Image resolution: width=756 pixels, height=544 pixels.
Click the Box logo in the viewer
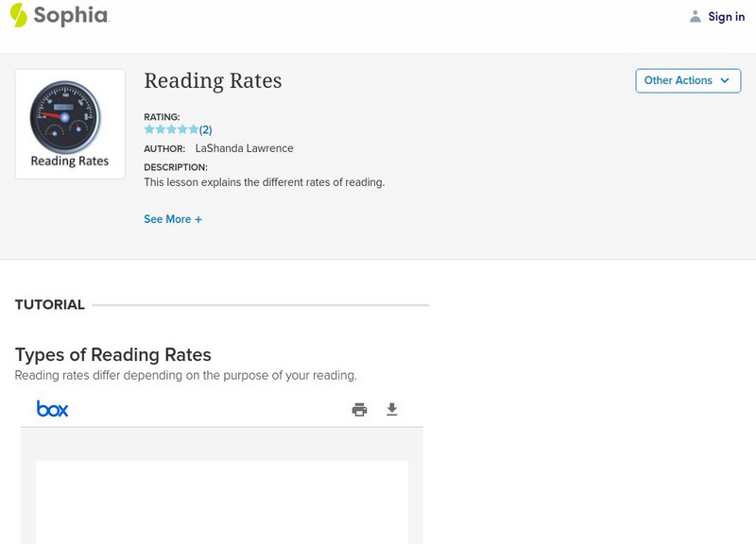[x=52, y=409]
